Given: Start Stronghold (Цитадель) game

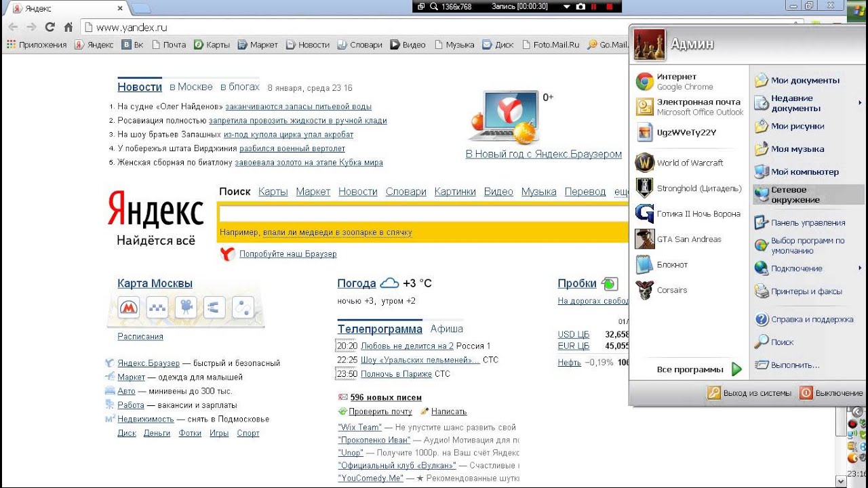Looking at the screenshot, I should point(689,188).
